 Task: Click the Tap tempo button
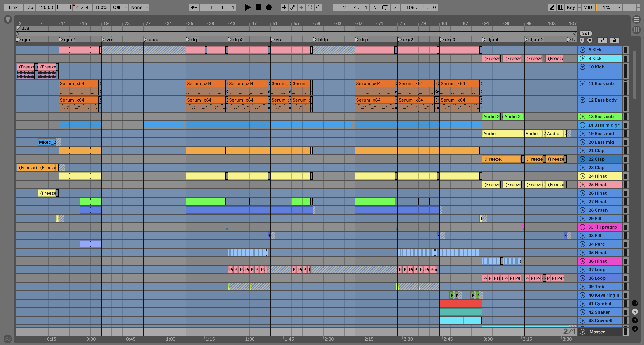point(29,7)
